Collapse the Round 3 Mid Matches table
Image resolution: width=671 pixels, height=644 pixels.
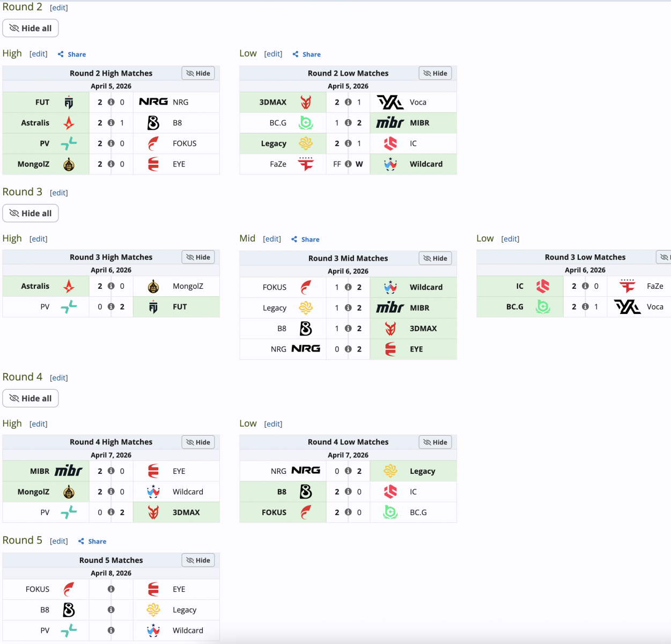(436, 259)
